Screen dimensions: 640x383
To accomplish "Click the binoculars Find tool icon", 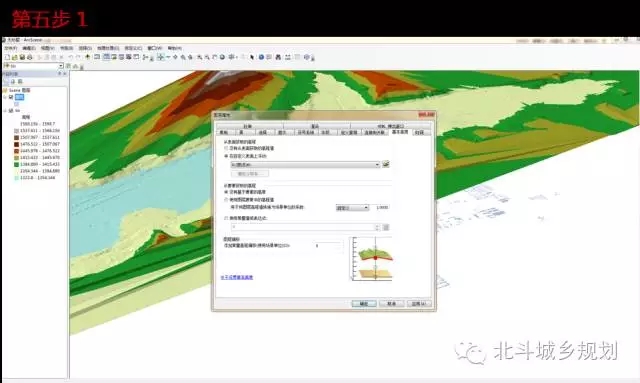I will click(x=278, y=57).
